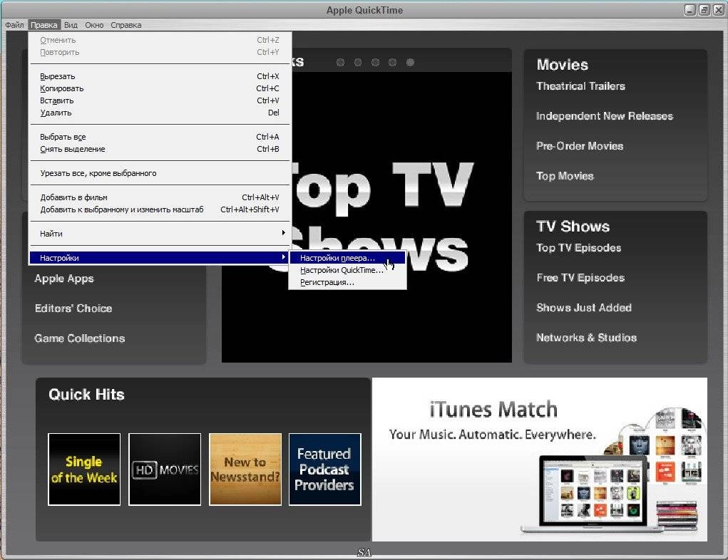728x560 pixels.
Task: Restore the Apple QuickTime window size
Action: [x=704, y=10]
